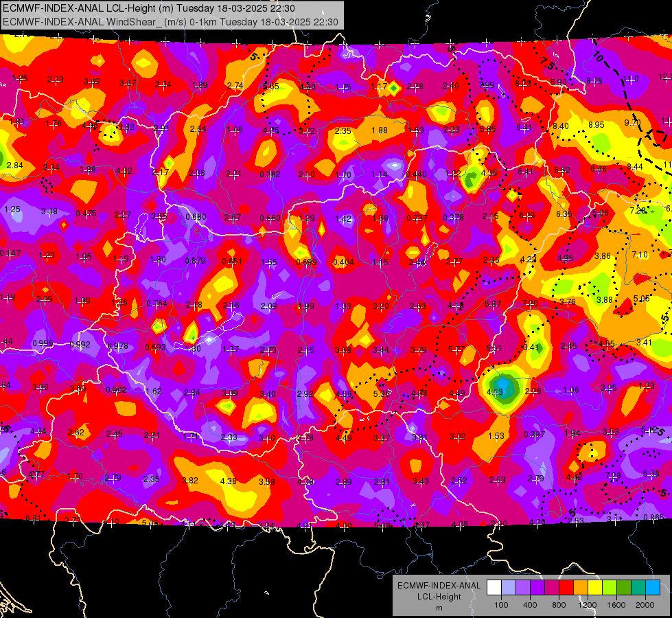Image resolution: width=672 pixels, height=618 pixels.
Task: Click the medium violet swatch left of 400
Action: pyautogui.click(x=523, y=587)
